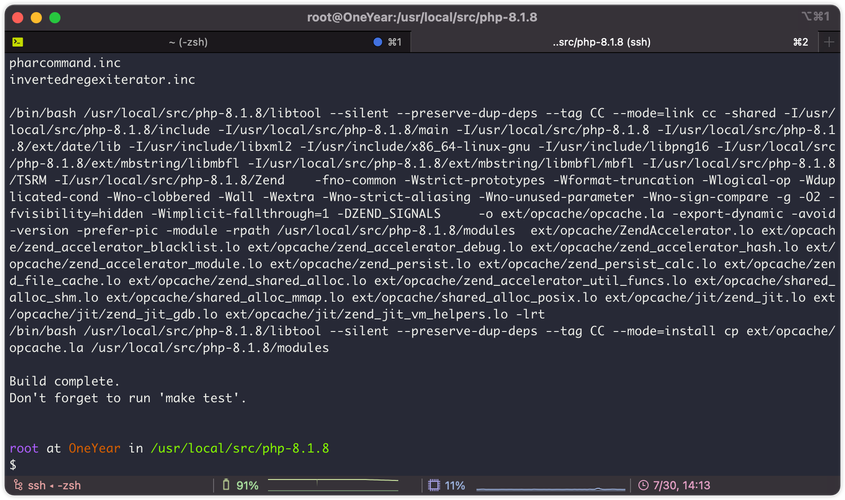Viewport: 845px width, 500px height.
Task: Click the "Don't forget to run 'make test'." line
Action: click(128, 398)
